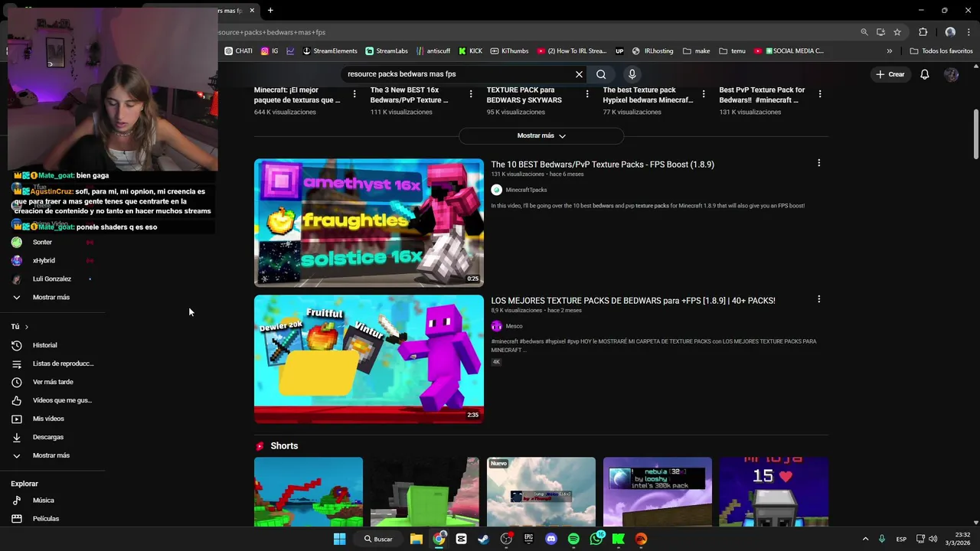Open a new Chrome tab
Image resolution: width=980 pixels, height=551 pixels.
(270, 10)
